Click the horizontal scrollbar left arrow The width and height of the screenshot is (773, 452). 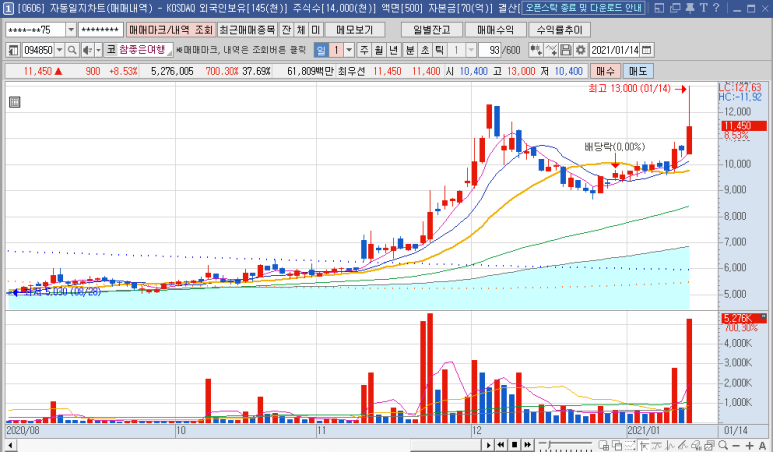(x=9, y=445)
